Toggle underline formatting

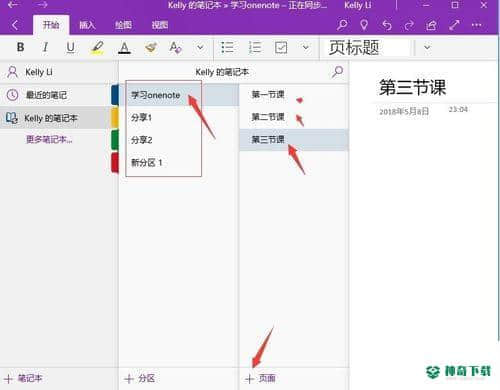click(70, 48)
